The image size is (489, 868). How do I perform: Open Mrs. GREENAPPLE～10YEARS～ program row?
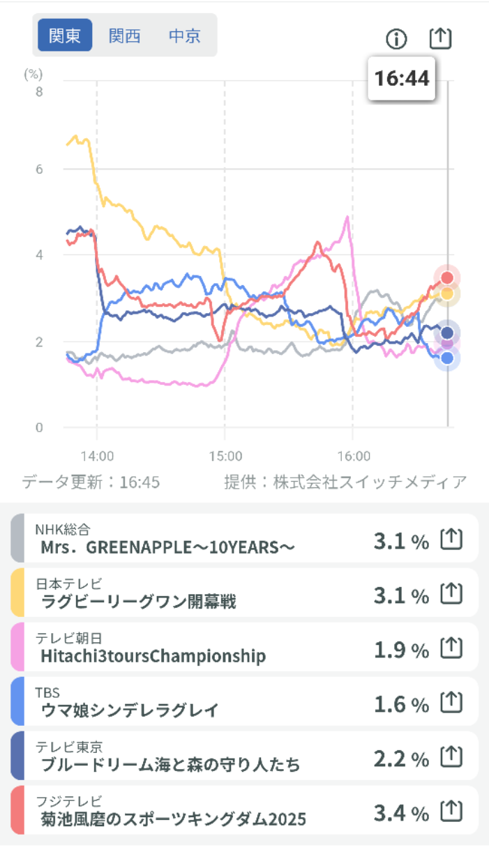tap(167, 547)
